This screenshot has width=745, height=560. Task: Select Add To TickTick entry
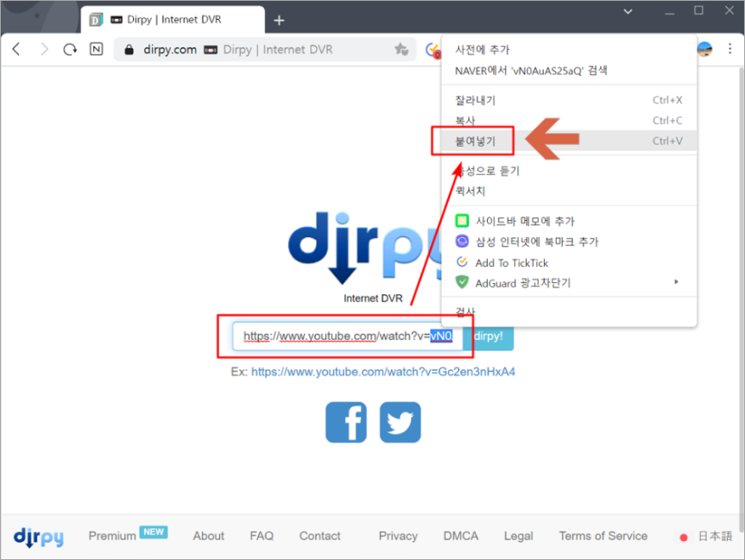(x=569, y=262)
